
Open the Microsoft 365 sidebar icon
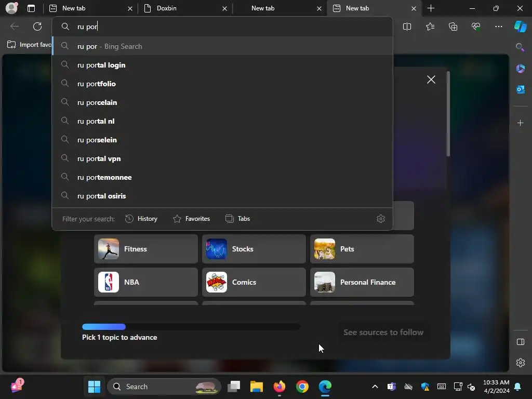pyautogui.click(x=520, y=69)
